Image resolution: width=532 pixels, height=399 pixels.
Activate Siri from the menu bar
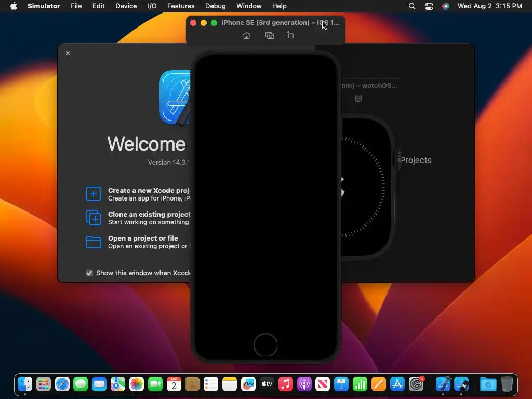click(x=445, y=6)
